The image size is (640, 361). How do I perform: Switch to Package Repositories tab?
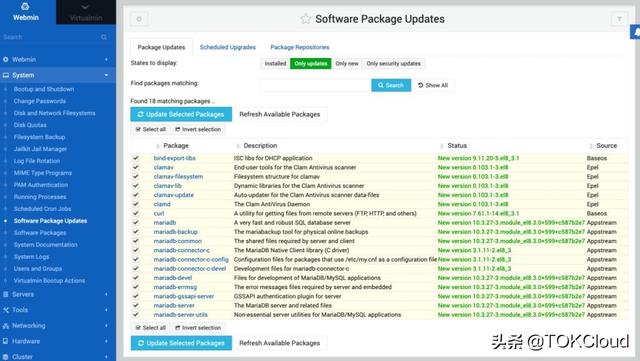tap(300, 47)
